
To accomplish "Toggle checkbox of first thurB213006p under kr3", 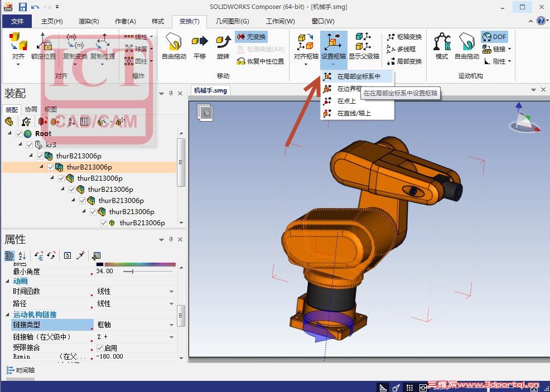I will 40,156.
